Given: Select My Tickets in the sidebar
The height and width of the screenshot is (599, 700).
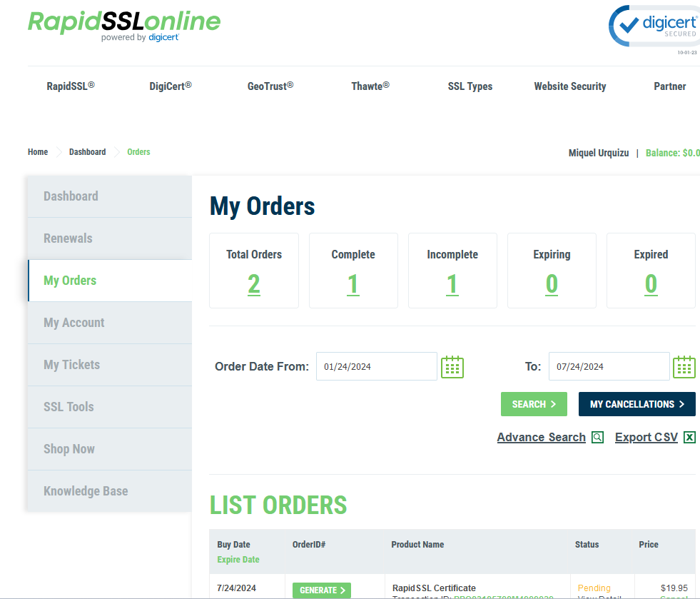Looking at the screenshot, I should (110, 365).
